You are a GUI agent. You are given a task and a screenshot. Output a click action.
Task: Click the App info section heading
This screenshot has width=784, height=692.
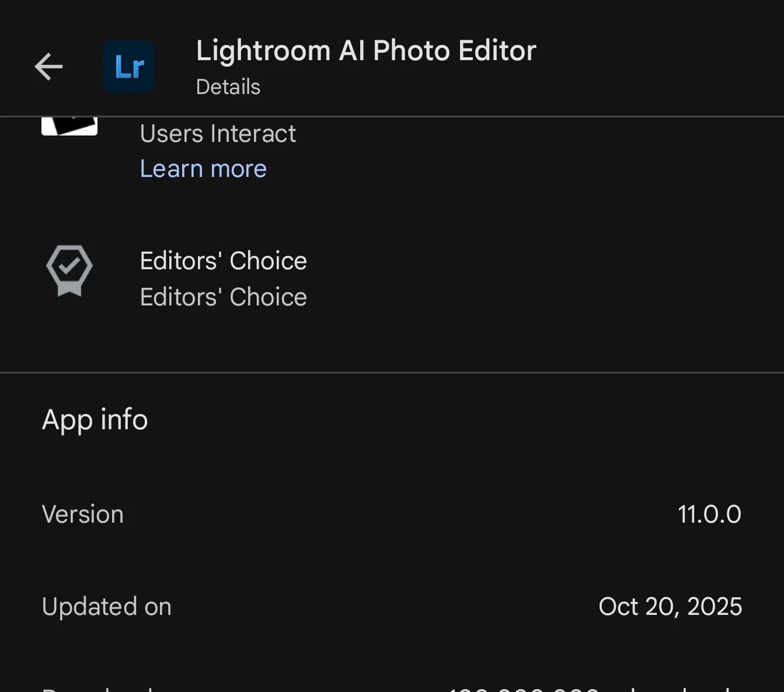pyautogui.click(x=95, y=420)
